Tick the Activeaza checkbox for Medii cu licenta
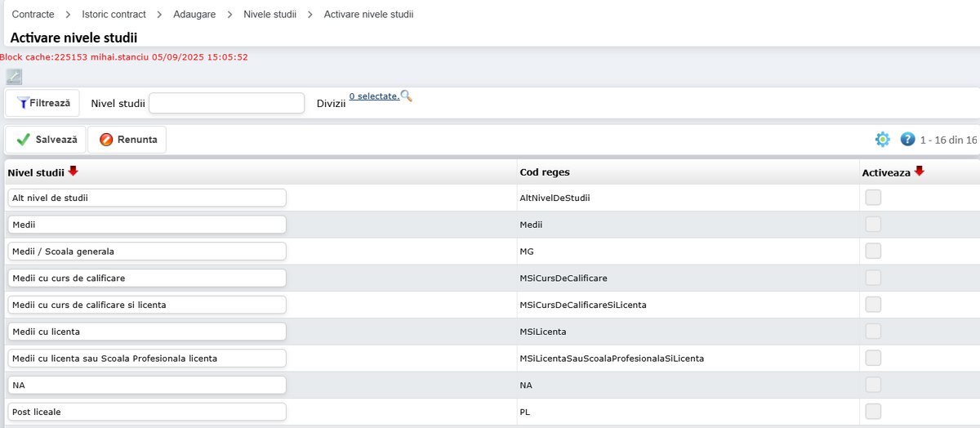Screen dimensions: 980x428 point(873,332)
